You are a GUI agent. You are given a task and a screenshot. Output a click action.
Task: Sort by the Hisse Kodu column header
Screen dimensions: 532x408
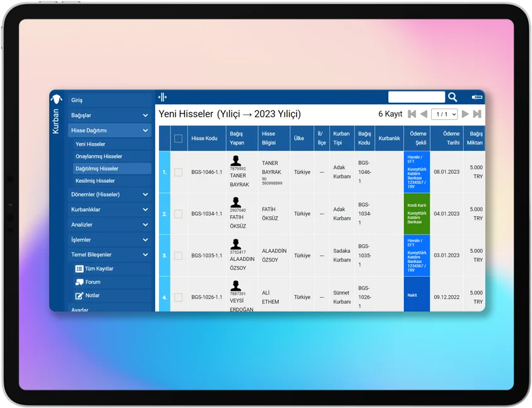pyautogui.click(x=204, y=139)
